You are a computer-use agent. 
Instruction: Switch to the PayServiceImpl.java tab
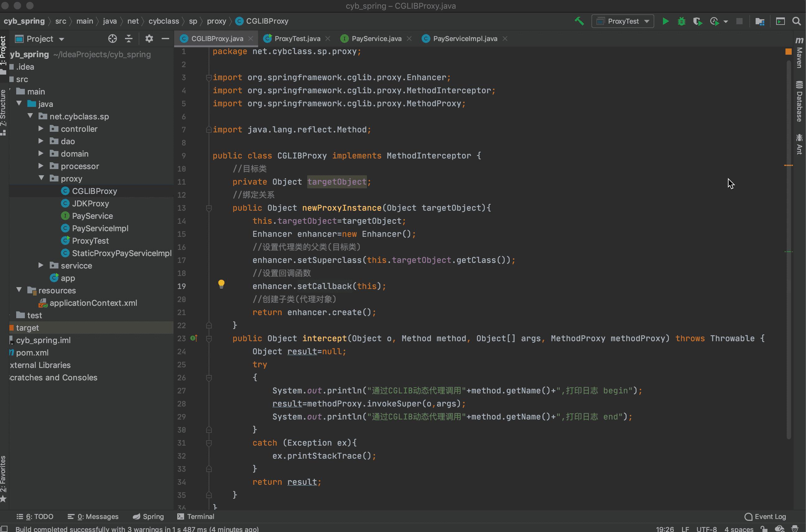tap(465, 39)
